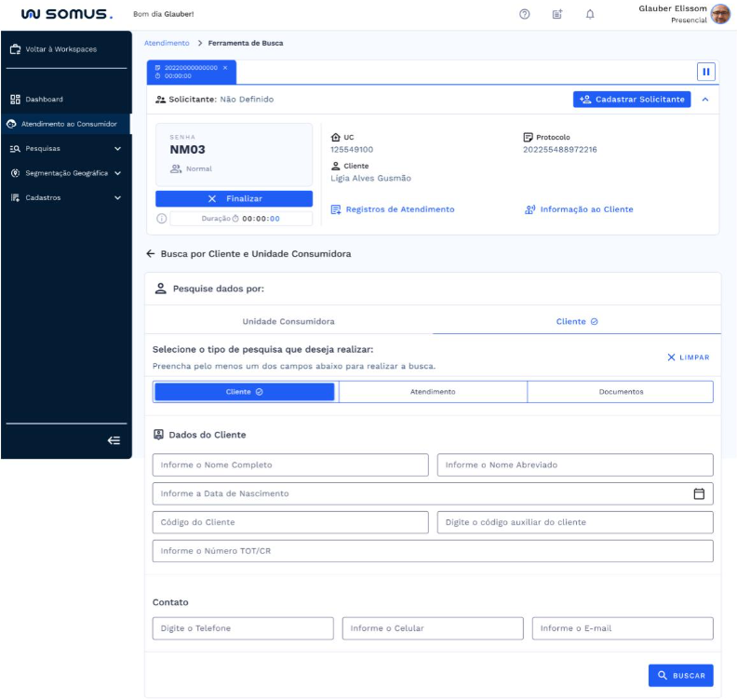Screen dimensions: 737x700
Task: Click the duration info icon
Action: (x=161, y=219)
